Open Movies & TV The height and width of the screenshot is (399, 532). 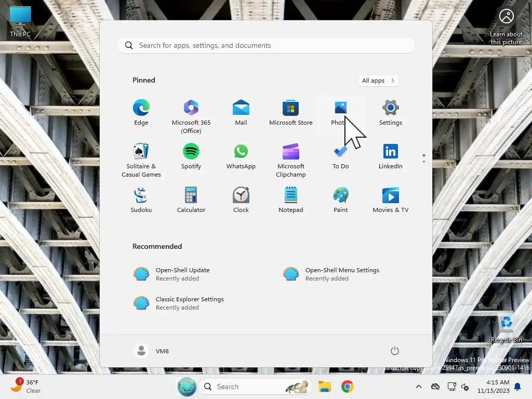pos(391,200)
